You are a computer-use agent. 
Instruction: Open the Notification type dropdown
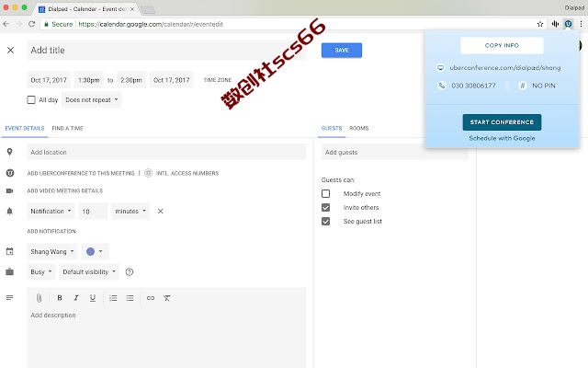click(x=51, y=211)
